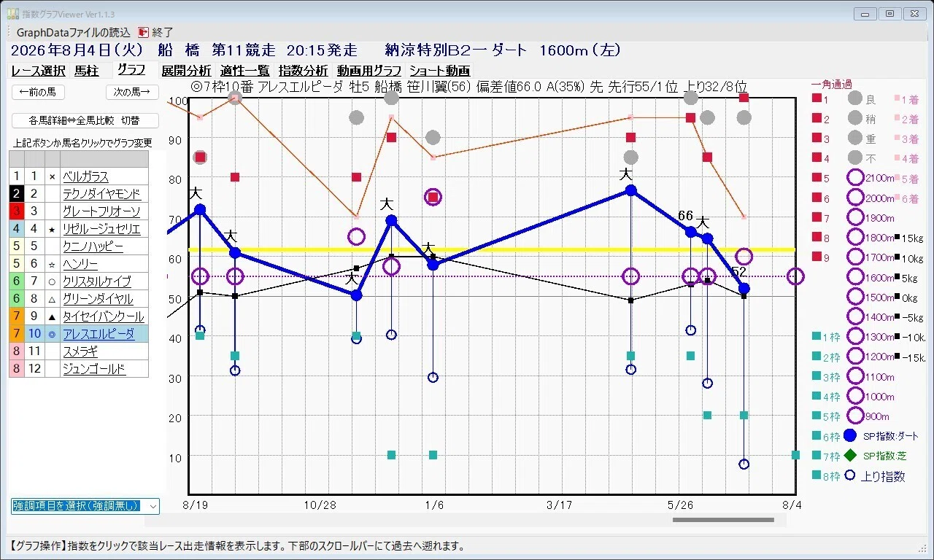Show the graph for タイセイバンクール
Viewport: 934px width, 560px height.
tap(103, 316)
